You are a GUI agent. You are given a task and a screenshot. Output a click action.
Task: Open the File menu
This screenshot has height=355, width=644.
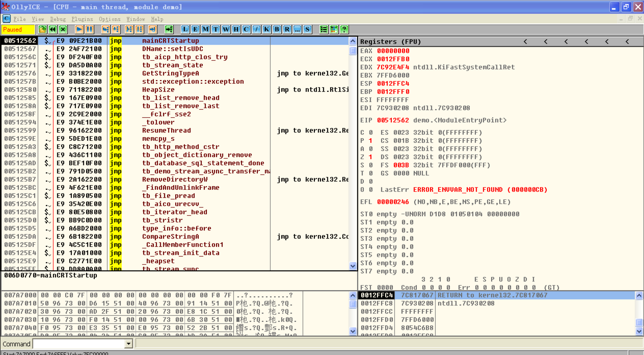[x=19, y=19]
